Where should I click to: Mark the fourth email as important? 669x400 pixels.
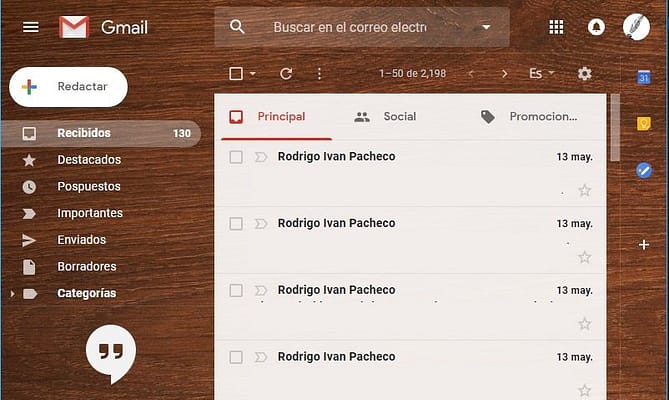[261, 357]
